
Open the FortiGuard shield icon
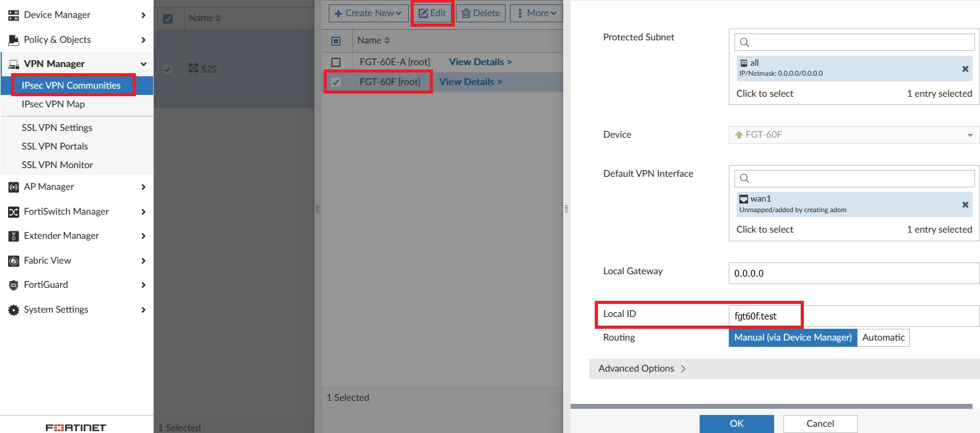tap(13, 285)
